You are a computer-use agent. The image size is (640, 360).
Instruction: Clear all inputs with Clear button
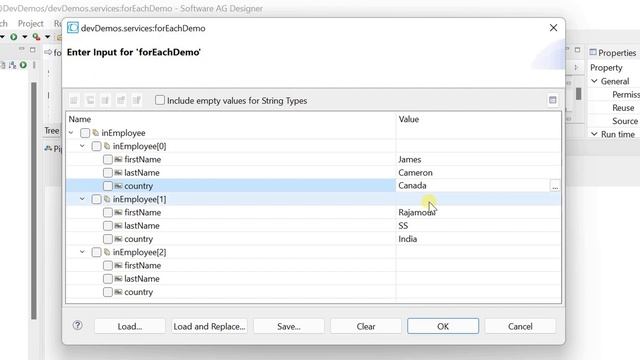(x=366, y=326)
